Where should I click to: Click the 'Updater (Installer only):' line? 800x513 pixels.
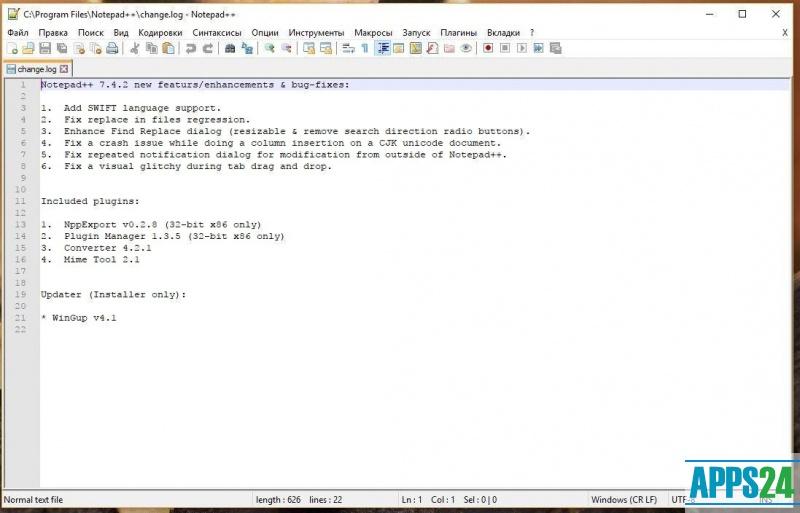113,295
